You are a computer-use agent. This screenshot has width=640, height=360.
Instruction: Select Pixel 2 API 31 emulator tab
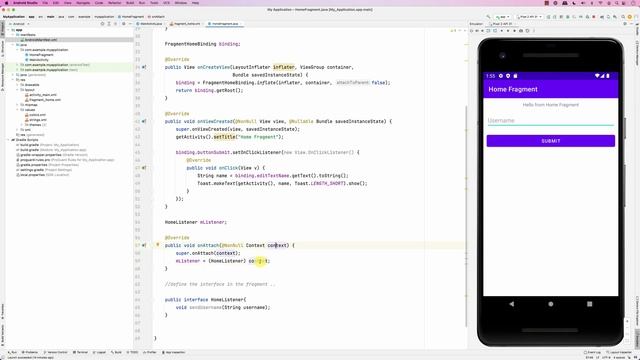[501, 24]
